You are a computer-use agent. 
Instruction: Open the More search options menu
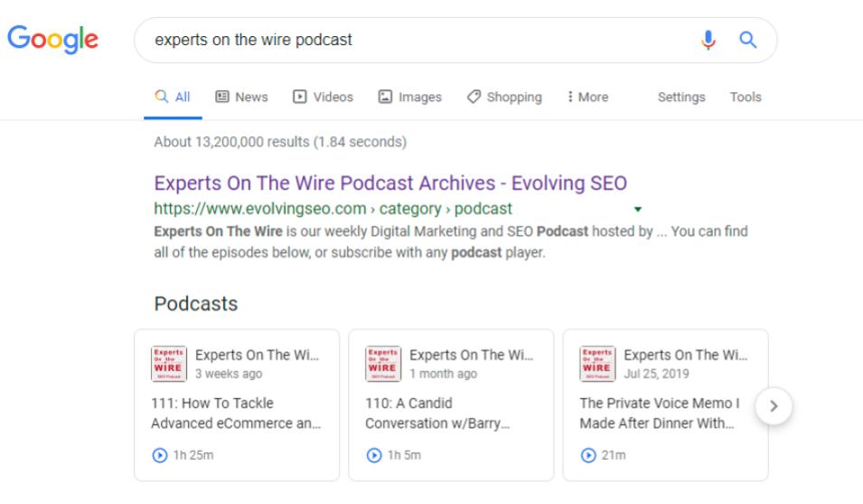pos(587,98)
